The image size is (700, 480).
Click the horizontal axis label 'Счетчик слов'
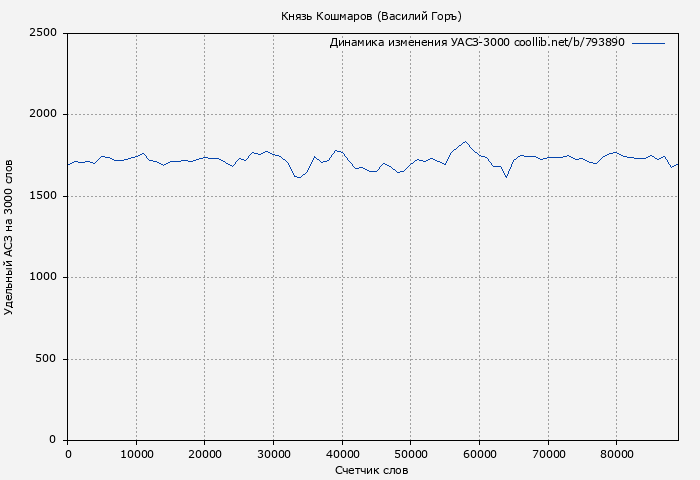tap(372, 470)
